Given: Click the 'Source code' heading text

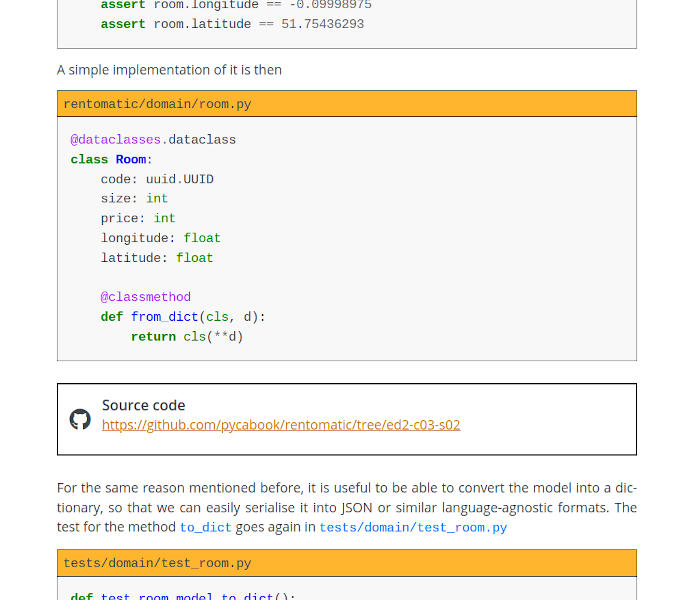Looking at the screenshot, I should coord(143,405).
